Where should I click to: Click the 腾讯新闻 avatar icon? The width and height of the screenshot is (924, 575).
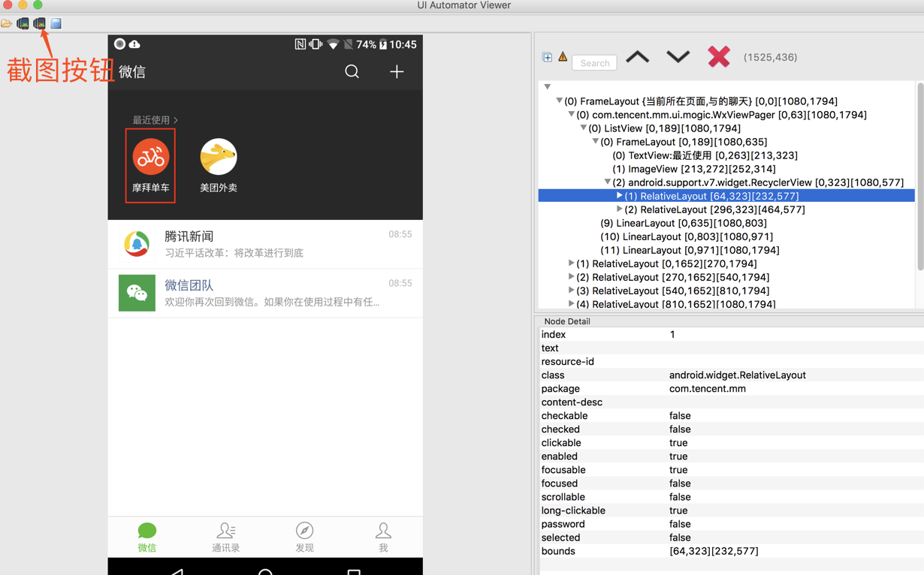pos(137,244)
